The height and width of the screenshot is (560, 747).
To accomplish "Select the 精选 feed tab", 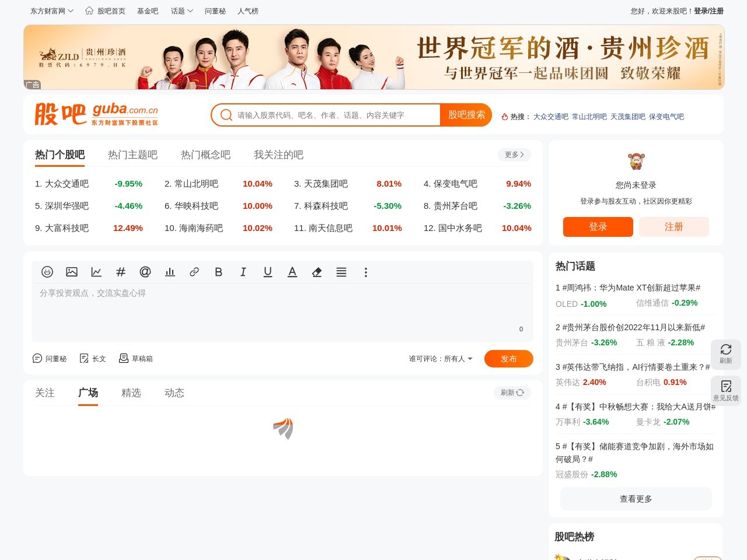I will pos(131,393).
